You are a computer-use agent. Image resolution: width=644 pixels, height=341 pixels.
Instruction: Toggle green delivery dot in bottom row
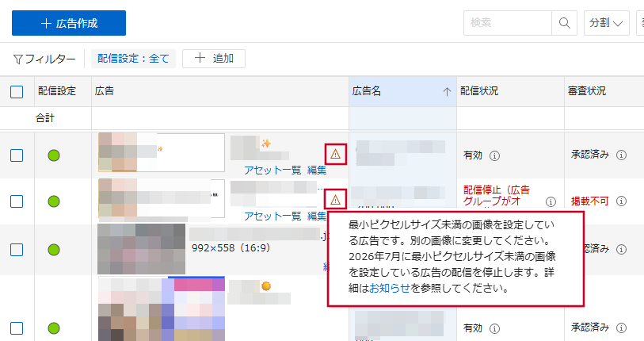[x=54, y=328]
